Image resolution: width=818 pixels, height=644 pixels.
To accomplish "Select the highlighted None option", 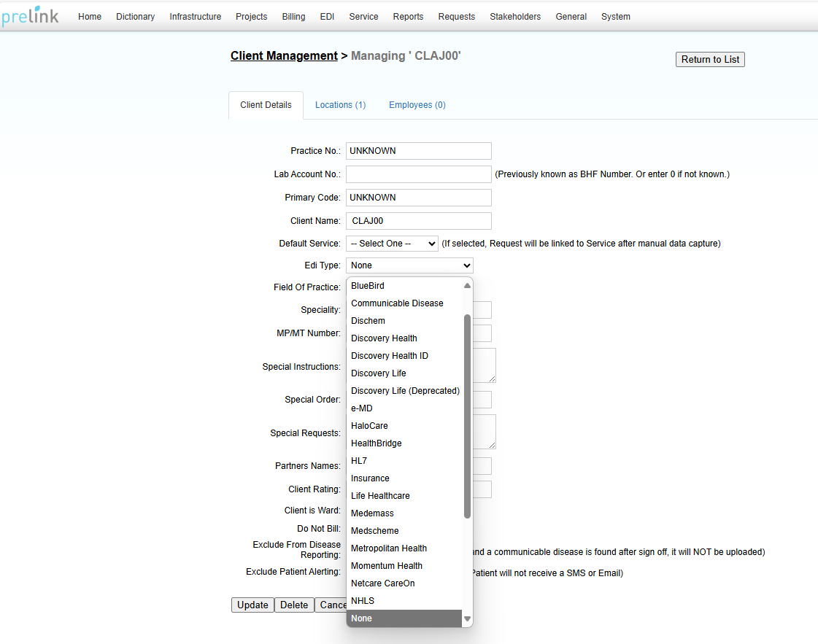I will (x=404, y=618).
